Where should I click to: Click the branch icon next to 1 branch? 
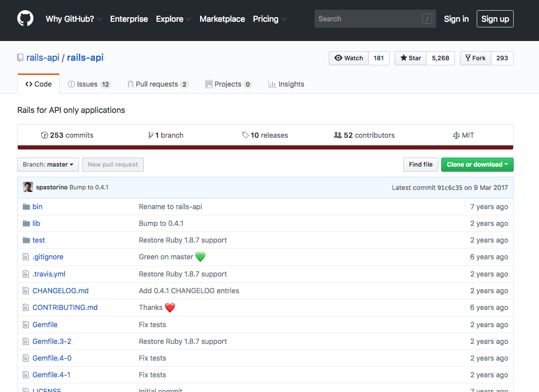click(x=150, y=135)
